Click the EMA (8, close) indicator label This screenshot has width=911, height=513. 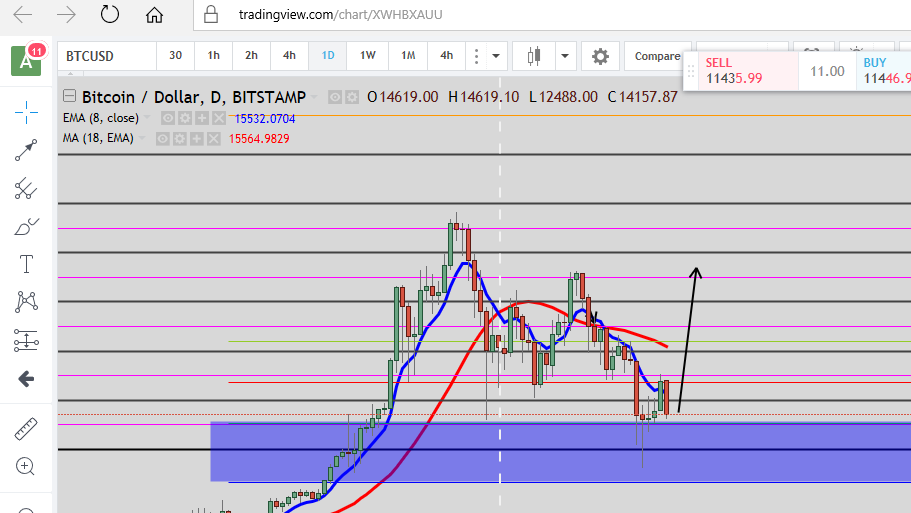click(101, 118)
